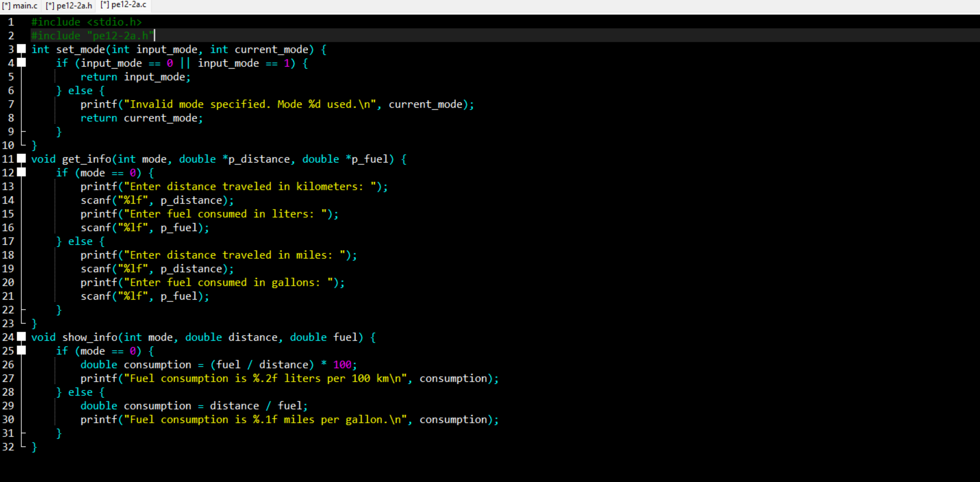
Task: Click line number 1 in the gutter
Action: pos(11,22)
